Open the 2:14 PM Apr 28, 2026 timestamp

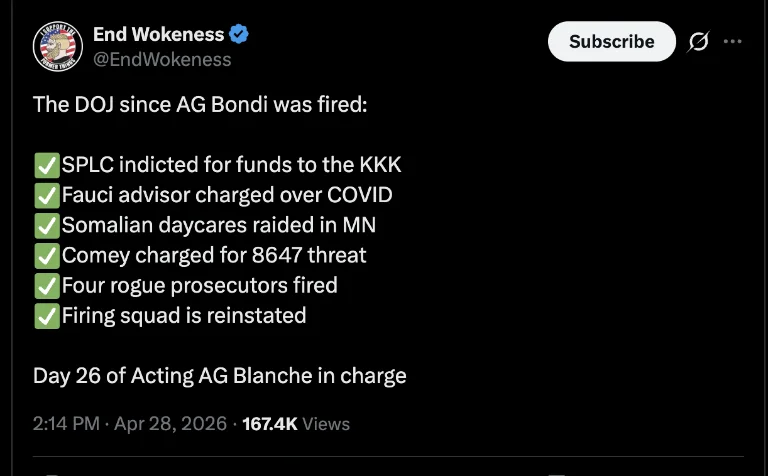(x=128, y=424)
